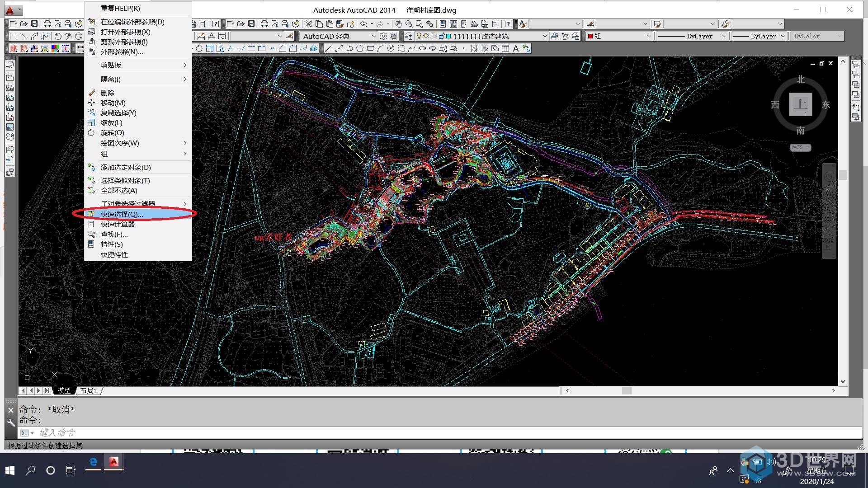Select the Rectangle drawing tool
Screen dimensions: 868x488
point(370,48)
